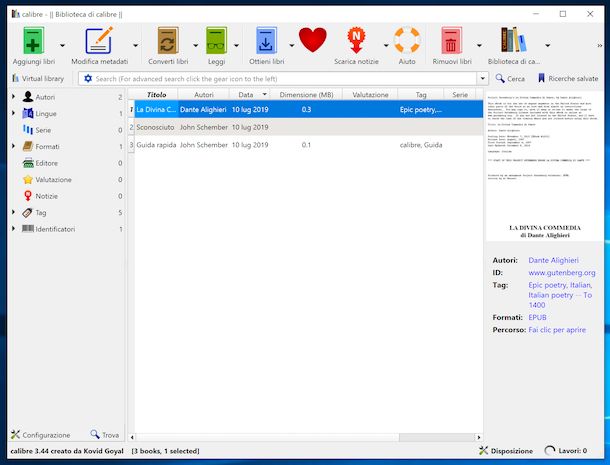Click the Rimuovi libri trash icon
Viewport: 610px width, 465px height.
coord(451,40)
